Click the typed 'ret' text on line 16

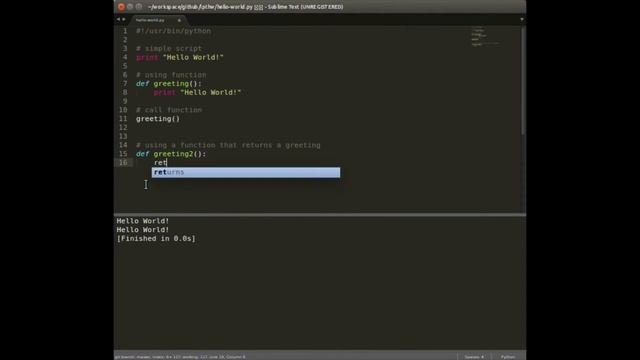(x=160, y=163)
